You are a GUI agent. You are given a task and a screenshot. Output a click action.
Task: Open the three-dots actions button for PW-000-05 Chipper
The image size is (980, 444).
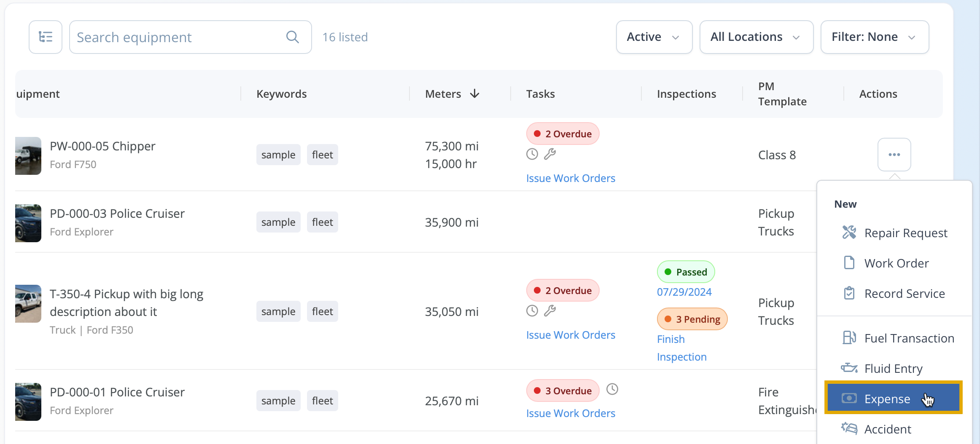click(x=894, y=155)
